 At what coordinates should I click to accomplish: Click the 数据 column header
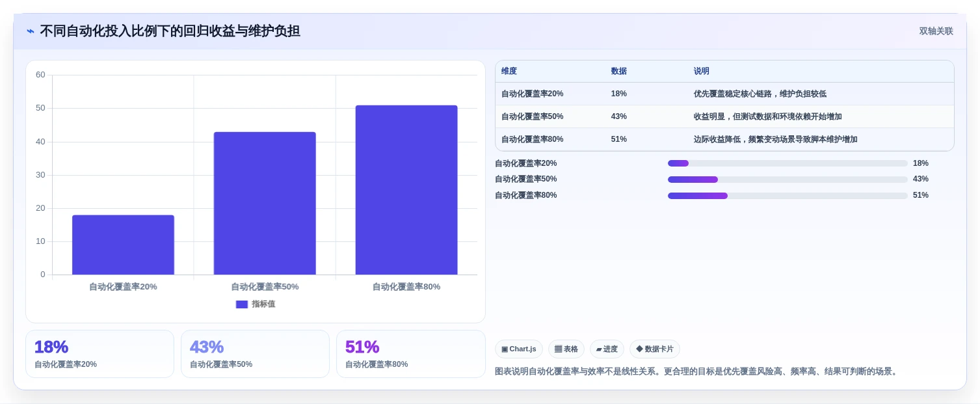619,72
